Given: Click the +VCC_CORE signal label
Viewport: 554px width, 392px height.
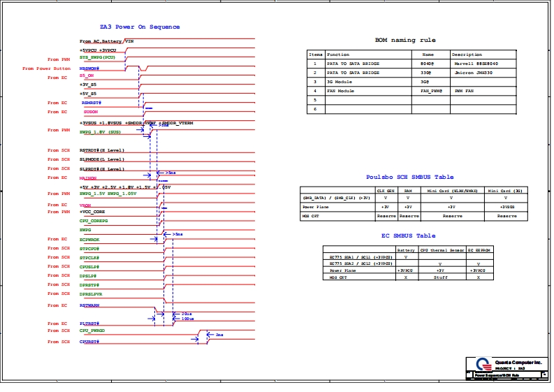Looking at the screenshot, I should coord(92,211).
